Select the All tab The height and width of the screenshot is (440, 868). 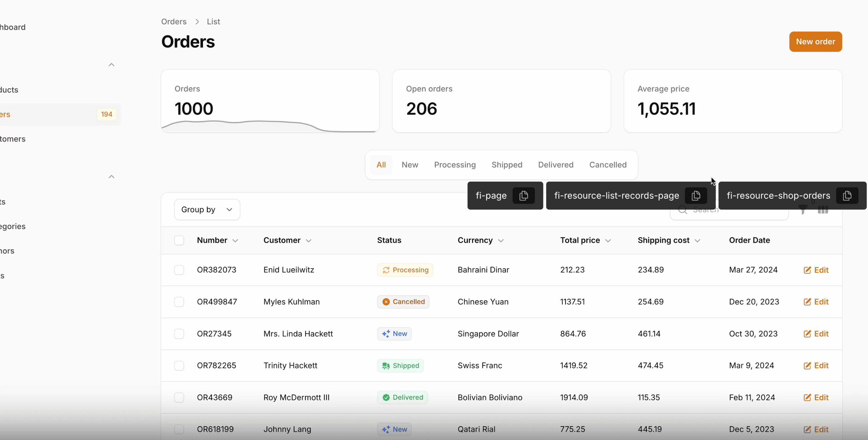tap(381, 165)
